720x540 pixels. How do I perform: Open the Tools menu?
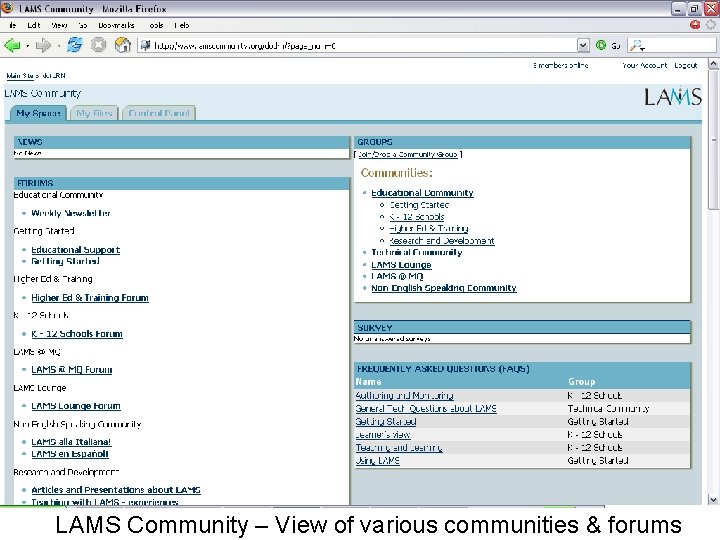click(x=156, y=25)
